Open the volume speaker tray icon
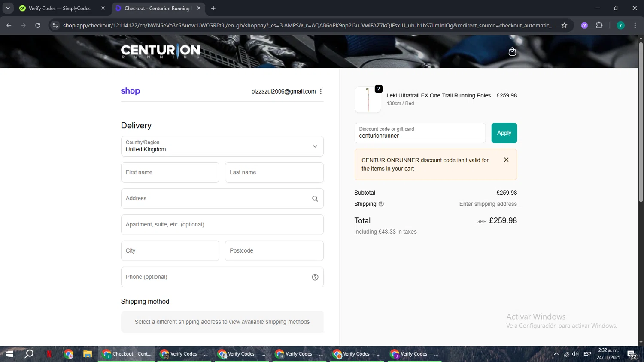This screenshot has height=362, width=644. 575,354
